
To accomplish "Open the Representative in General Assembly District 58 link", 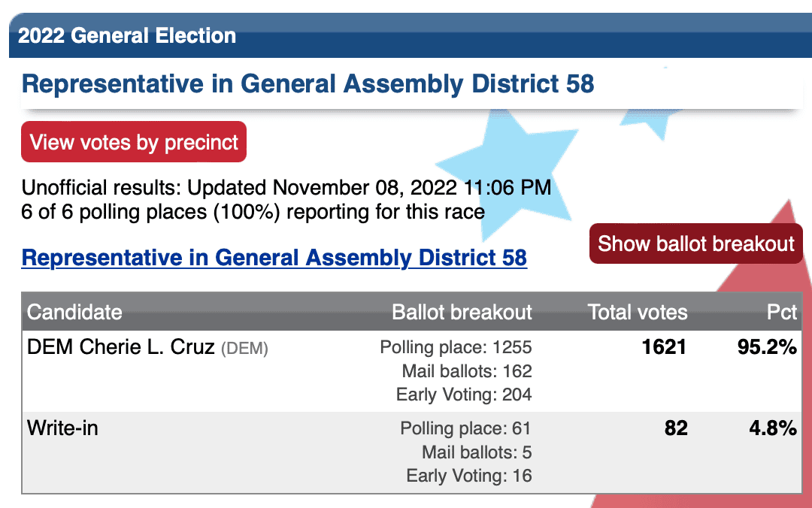I will 274,258.
